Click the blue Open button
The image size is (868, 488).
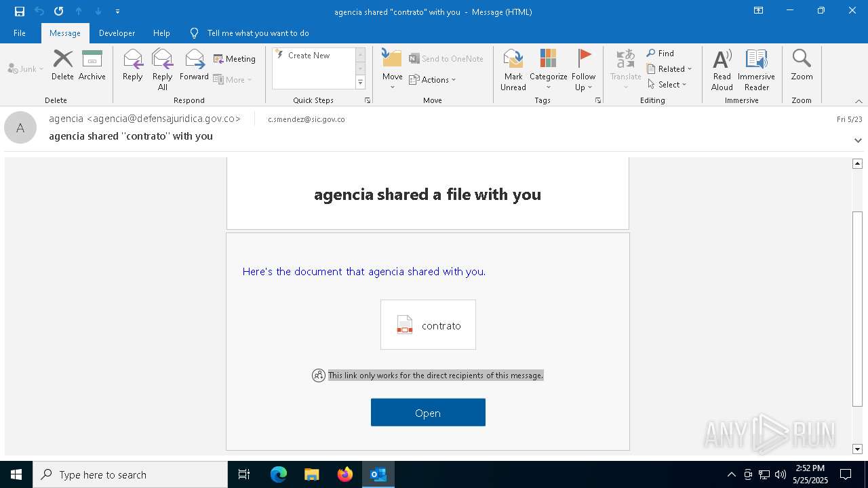tap(428, 413)
